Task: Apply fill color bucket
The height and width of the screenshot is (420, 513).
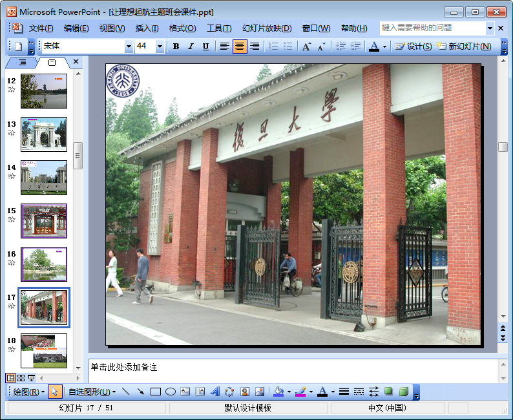Action: point(278,392)
